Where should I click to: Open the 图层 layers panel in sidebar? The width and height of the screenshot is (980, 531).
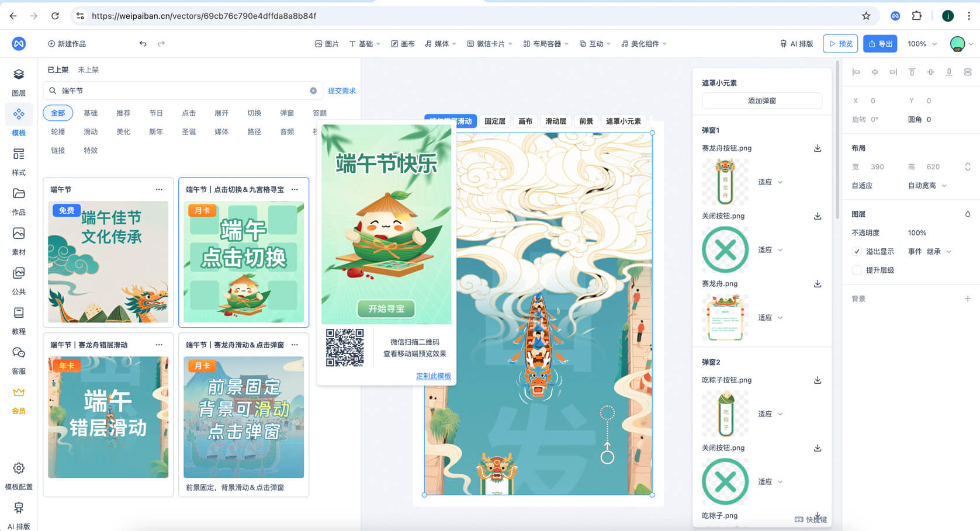[19, 81]
